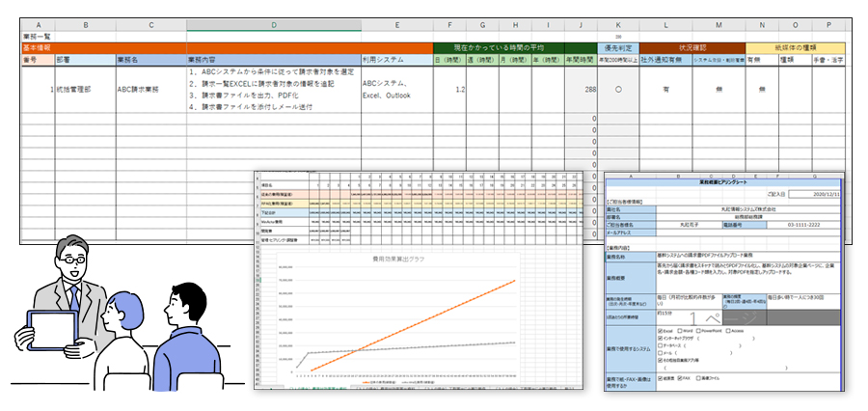Click the ○ mark in priority column
868x411 pixels.
618,89
